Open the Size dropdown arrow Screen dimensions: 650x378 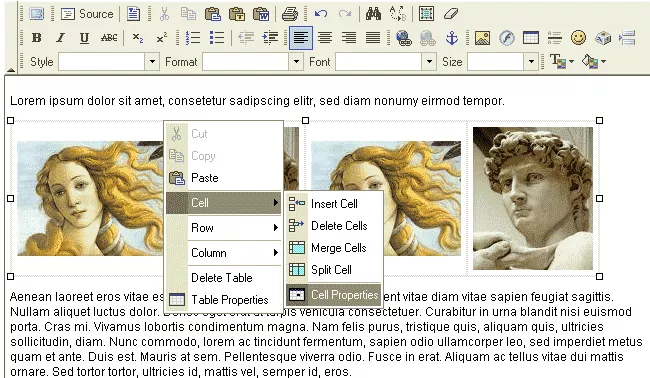click(531, 62)
